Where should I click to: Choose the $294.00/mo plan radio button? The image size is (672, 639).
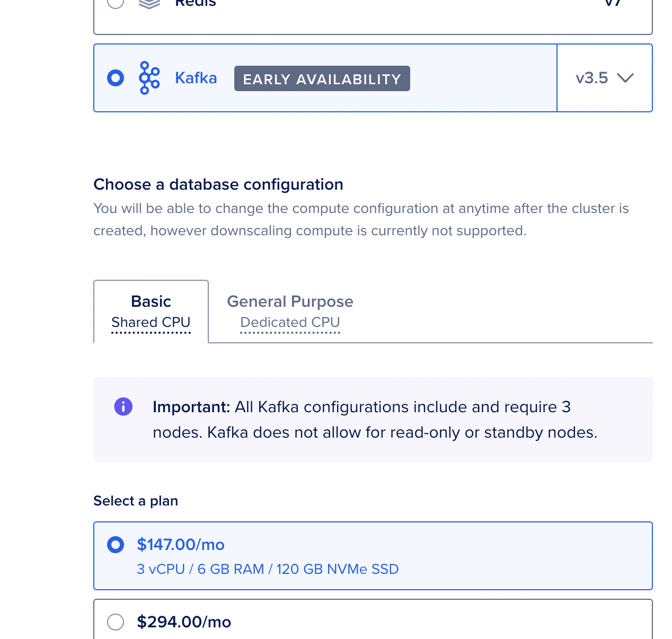coord(116,622)
